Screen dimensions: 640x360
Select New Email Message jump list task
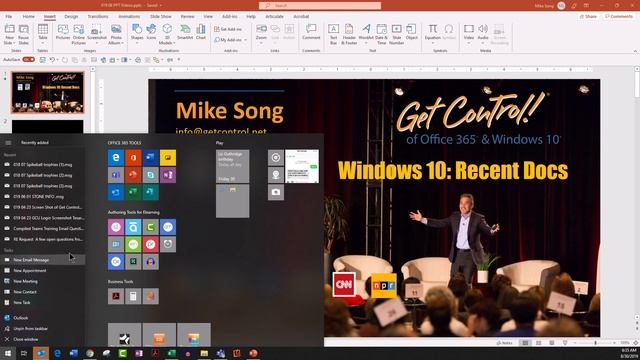pyautogui.click(x=43, y=260)
